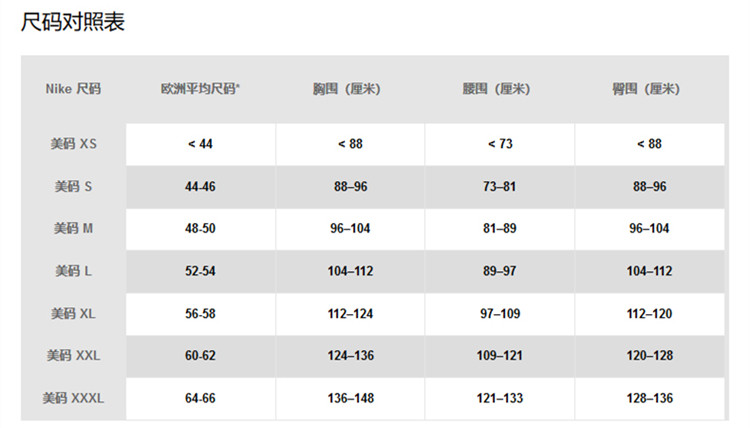
Task: Select the 美码 XL row label
Action: coord(74,314)
